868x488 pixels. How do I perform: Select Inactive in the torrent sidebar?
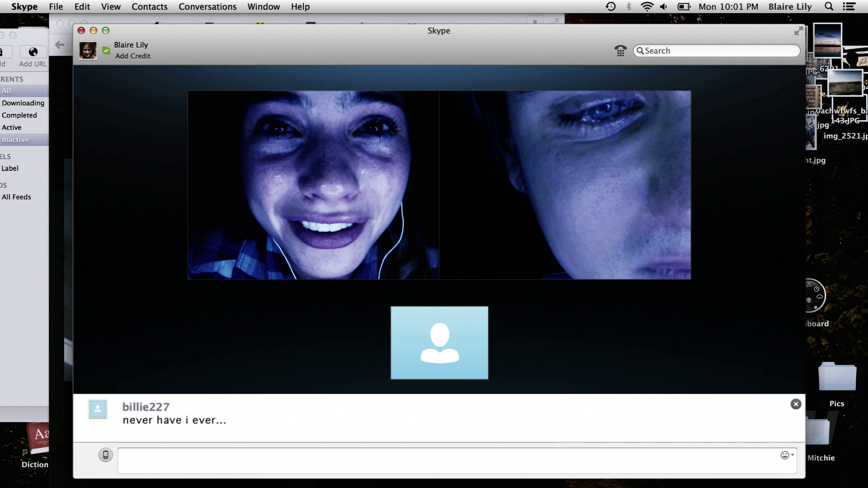[24, 140]
